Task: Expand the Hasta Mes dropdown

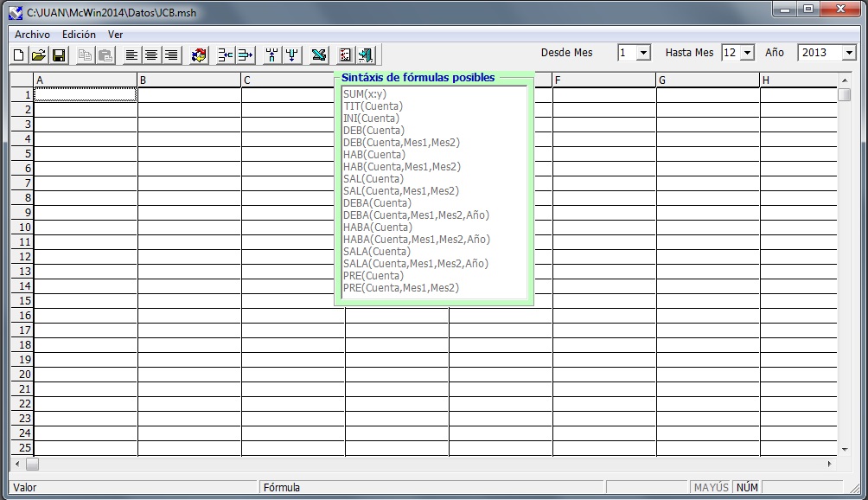Action: pyautogui.click(x=747, y=53)
